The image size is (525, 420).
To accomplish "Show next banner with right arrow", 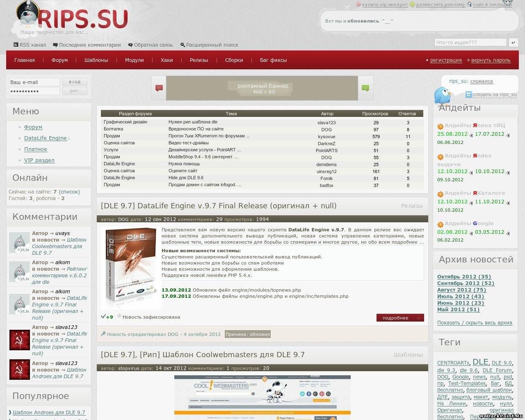I will tap(365, 88).
